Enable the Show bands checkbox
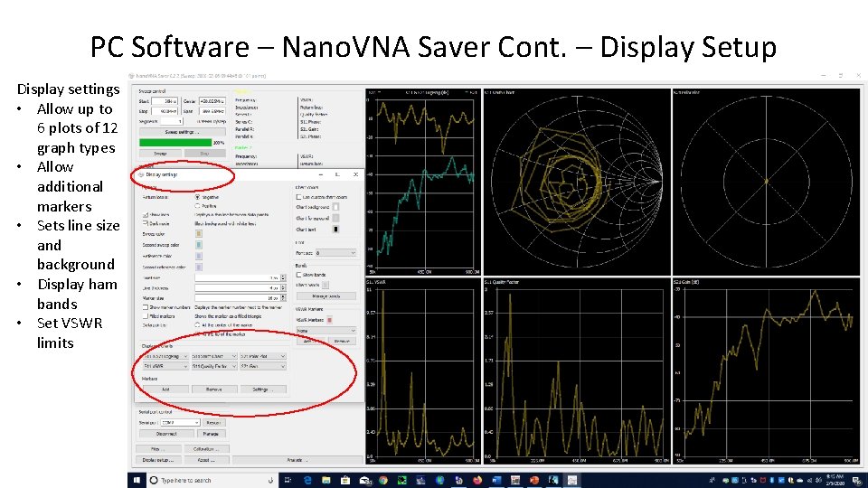 click(299, 275)
